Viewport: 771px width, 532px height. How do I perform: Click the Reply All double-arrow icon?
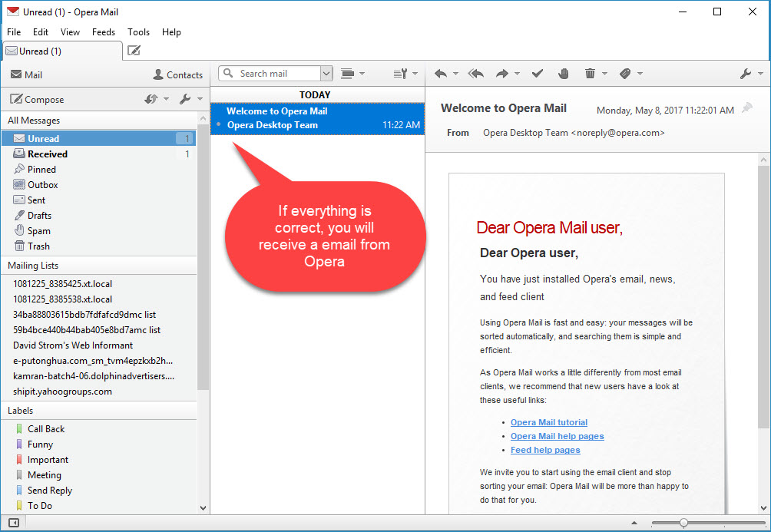tap(476, 74)
